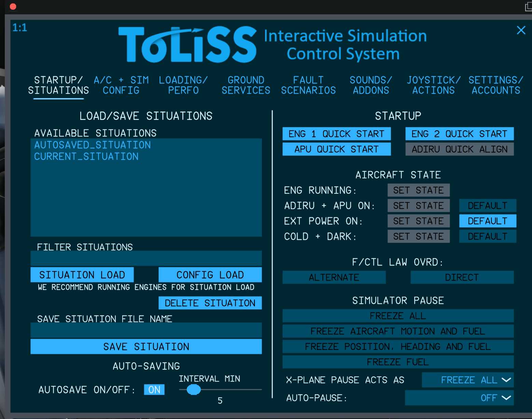Click the red window close dot

(13, 6)
